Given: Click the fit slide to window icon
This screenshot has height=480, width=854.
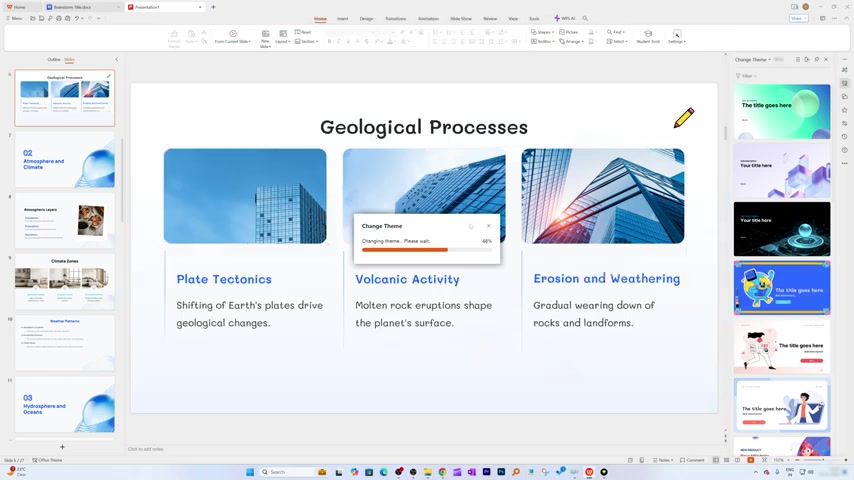Looking at the screenshot, I should point(764,460).
